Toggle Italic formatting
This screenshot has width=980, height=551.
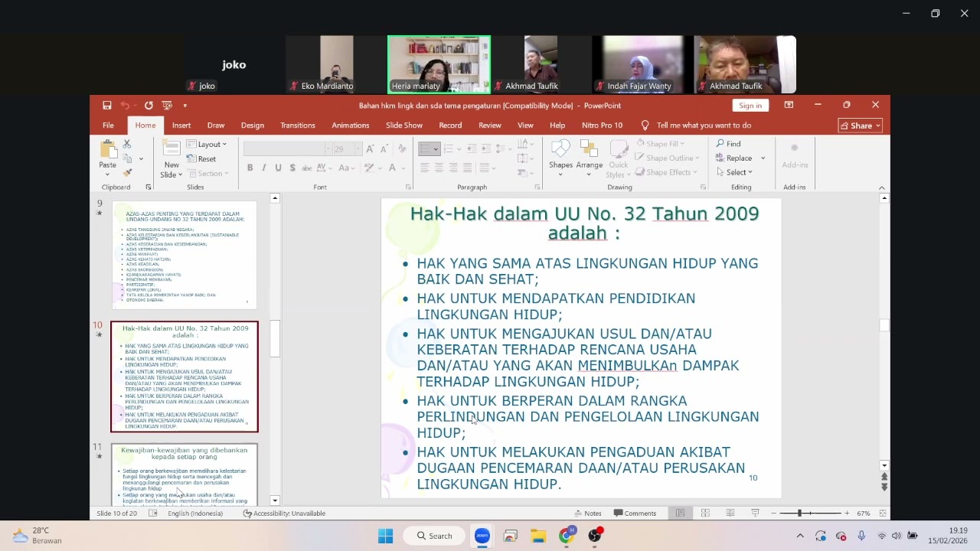click(264, 168)
